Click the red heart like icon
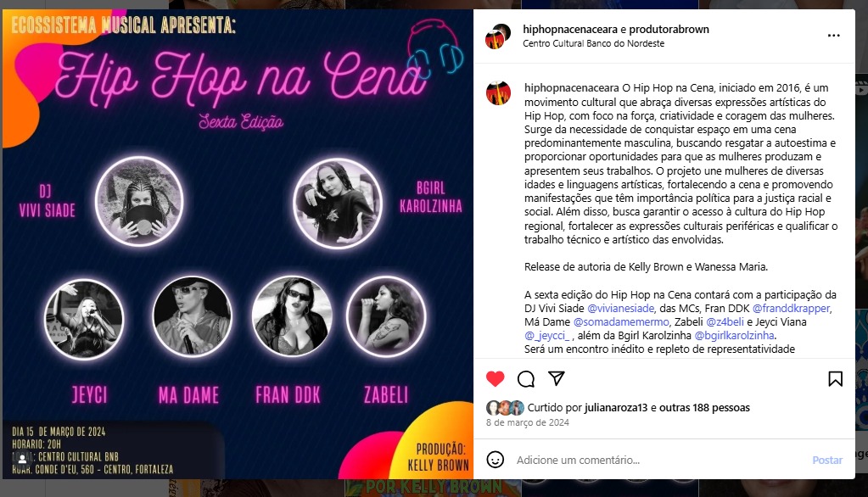 [x=495, y=379]
